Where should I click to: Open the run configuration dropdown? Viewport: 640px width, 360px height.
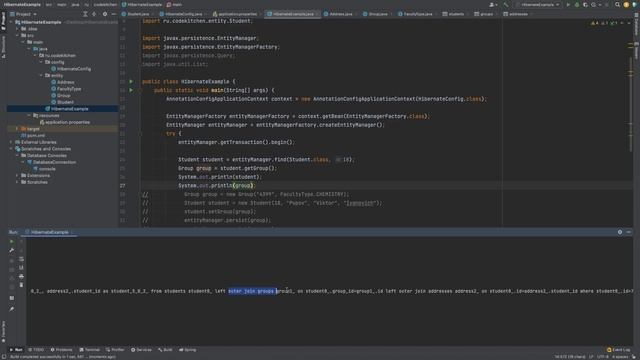click(x=538, y=4)
